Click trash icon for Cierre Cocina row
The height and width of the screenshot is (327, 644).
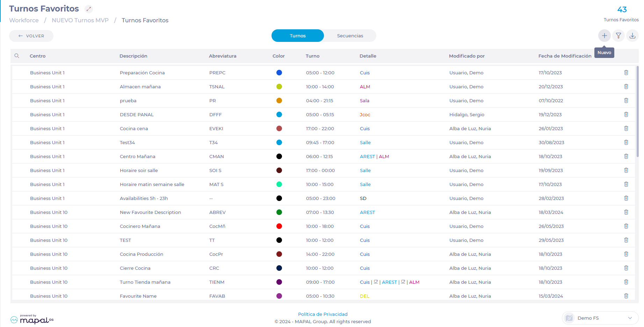(x=626, y=268)
